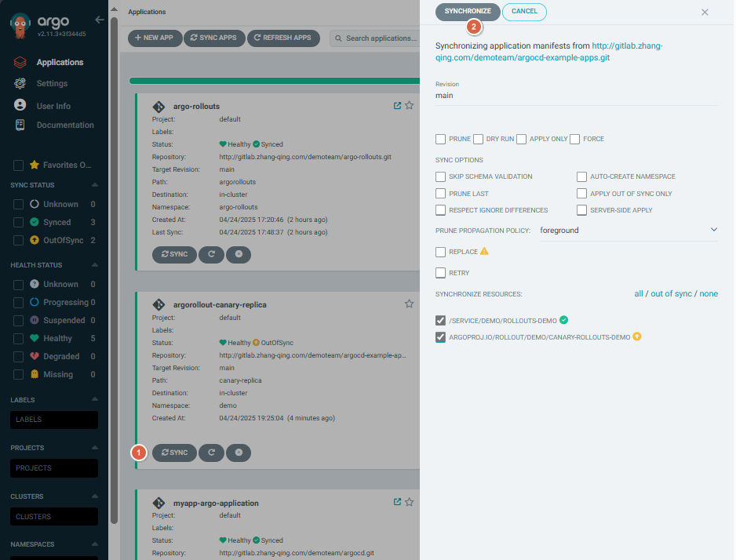Tick SERVER-SIDE APPLY option
The width and height of the screenshot is (736, 560).
pyautogui.click(x=581, y=210)
